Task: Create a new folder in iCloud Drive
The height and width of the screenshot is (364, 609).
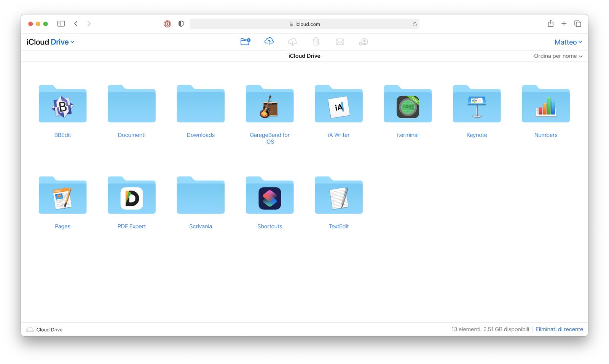Action: 246,41
